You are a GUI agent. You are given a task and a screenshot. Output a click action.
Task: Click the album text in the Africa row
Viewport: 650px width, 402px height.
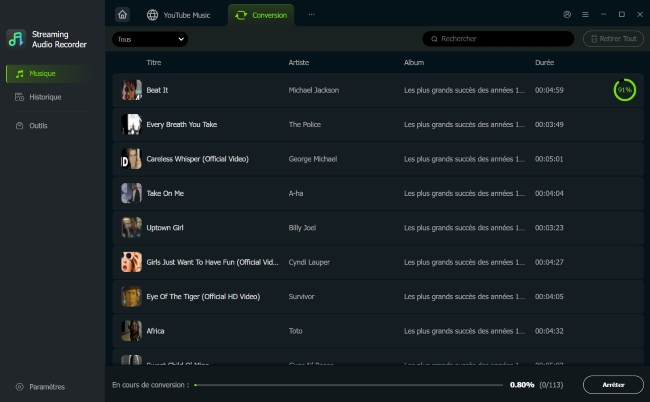click(465, 331)
